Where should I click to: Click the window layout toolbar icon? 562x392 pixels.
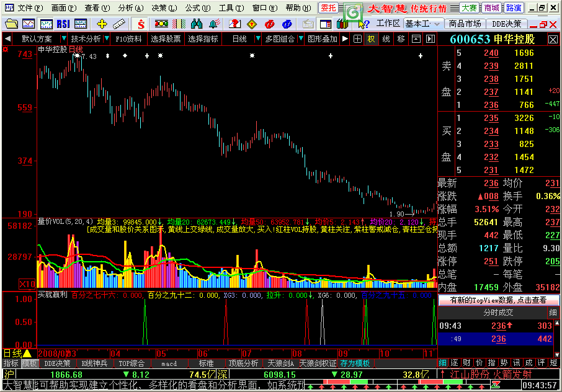click(x=326, y=24)
